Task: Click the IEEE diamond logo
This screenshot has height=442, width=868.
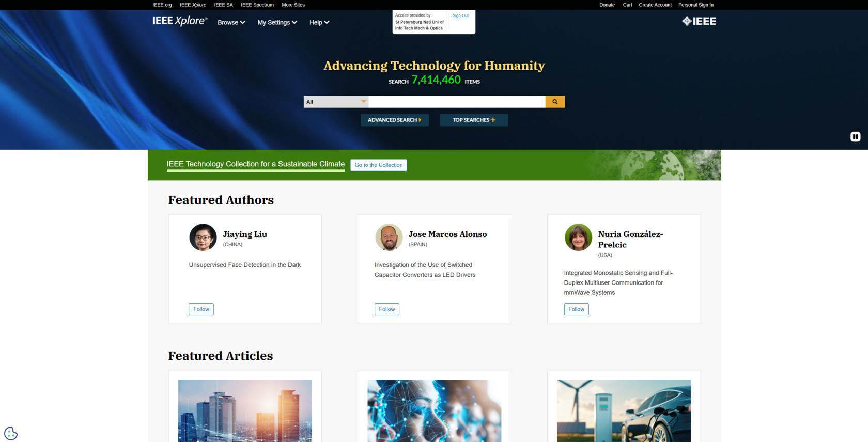Action: (699, 21)
